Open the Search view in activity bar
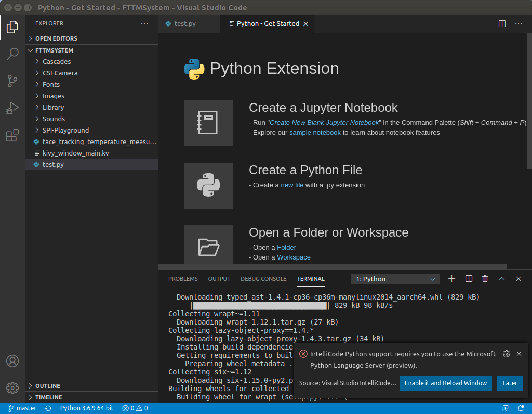Image resolution: width=532 pixels, height=414 pixels. point(12,54)
